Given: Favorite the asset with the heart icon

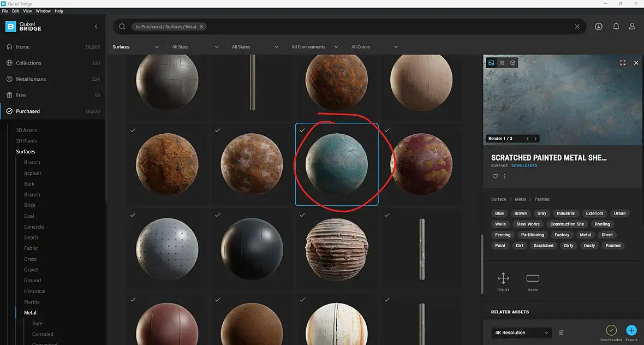Looking at the screenshot, I should 495,176.
